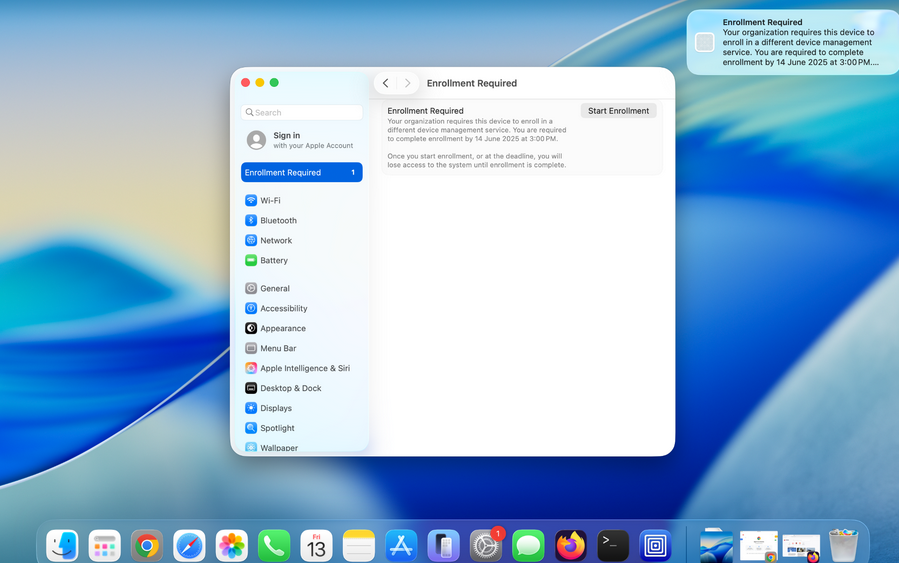Open Messages app in Dock
Screen dimensions: 899x563
(x=528, y=545)
